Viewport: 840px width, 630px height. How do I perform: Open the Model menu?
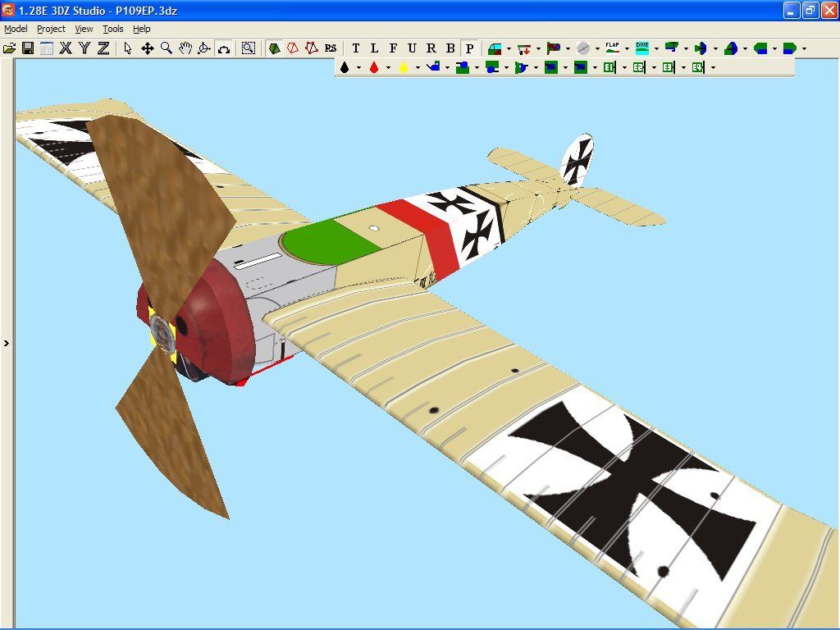click(16, 29)
